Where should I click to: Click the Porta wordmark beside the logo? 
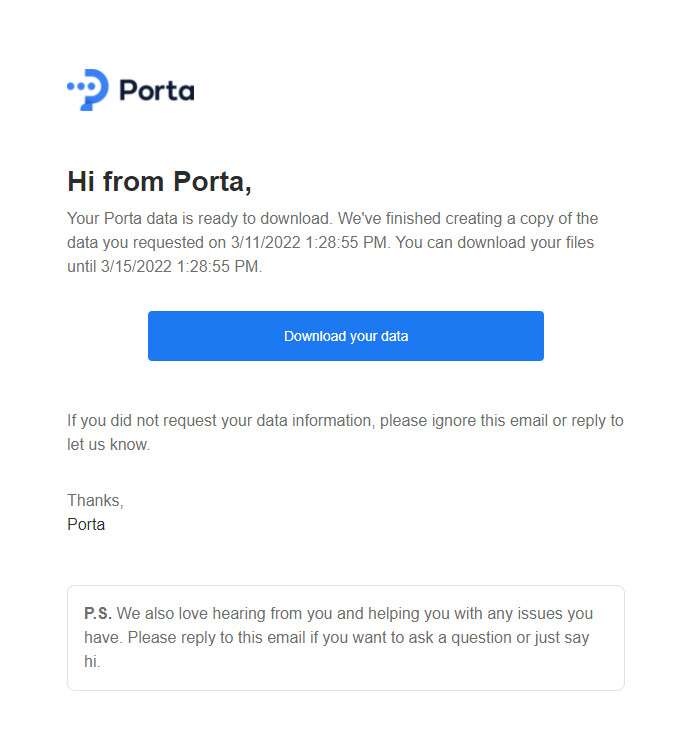157,91
